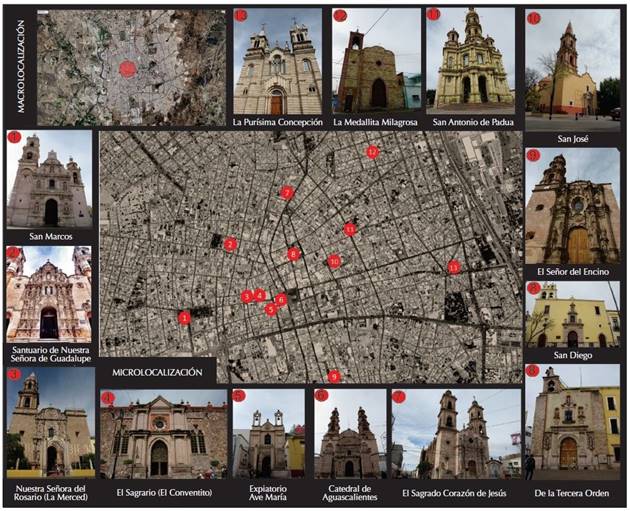Click the "De la Tercera Orden" caption text

[572, 493]
